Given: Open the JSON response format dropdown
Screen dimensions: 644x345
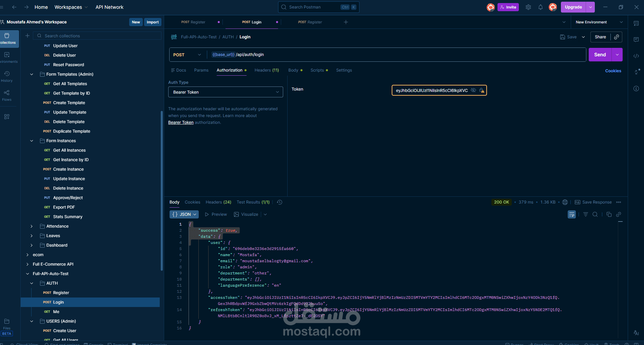Looking at the screenshot, I should click(184, 214).
